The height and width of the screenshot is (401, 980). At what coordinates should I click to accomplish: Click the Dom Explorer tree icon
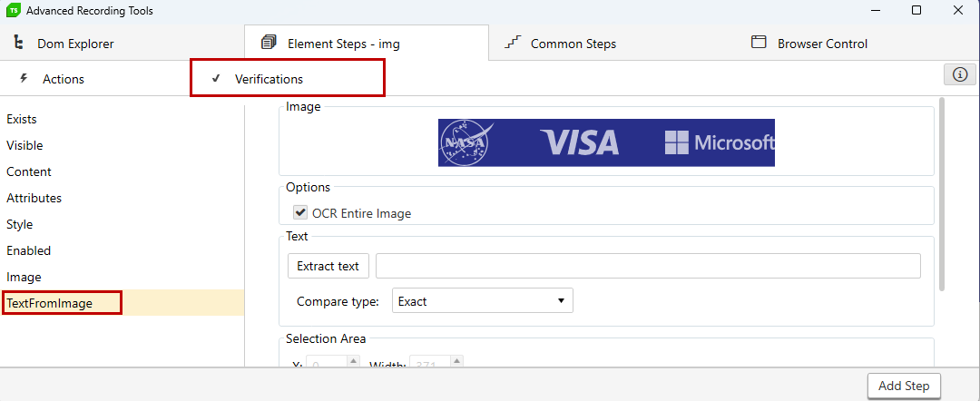[x=19, y=44]
